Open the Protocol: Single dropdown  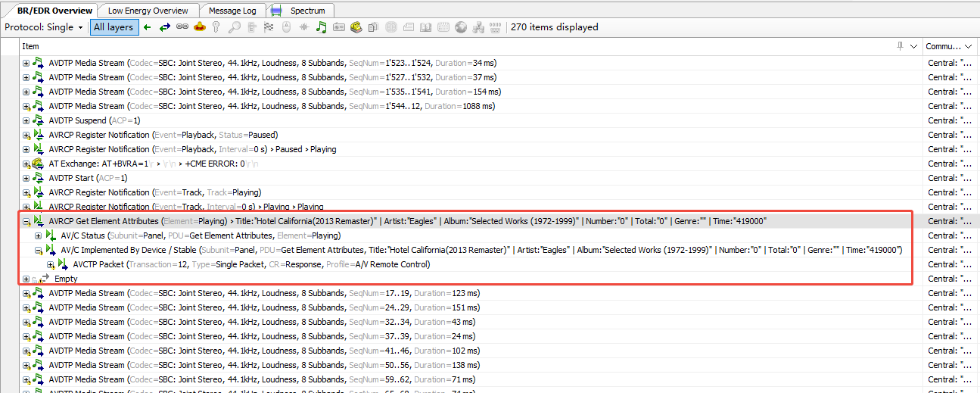point(44,27)
